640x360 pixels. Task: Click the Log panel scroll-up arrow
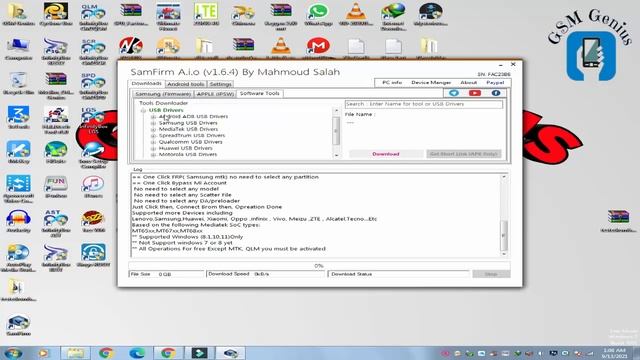504,177
